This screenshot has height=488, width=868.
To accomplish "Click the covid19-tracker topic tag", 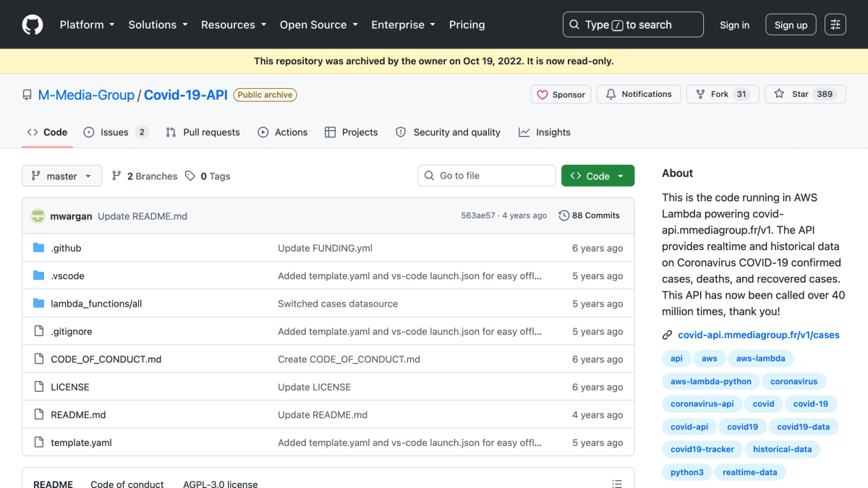I will pyautogui.click(x=702, y=449).
